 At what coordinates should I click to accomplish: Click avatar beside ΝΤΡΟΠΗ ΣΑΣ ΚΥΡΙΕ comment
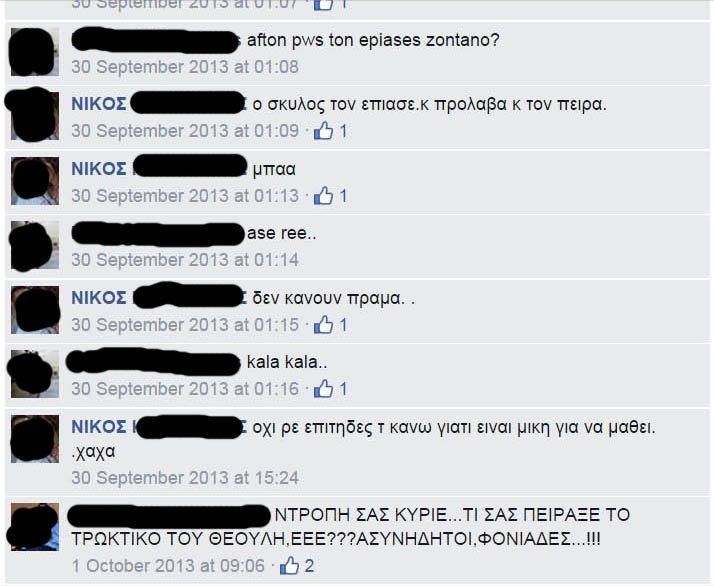coord(35,527)
